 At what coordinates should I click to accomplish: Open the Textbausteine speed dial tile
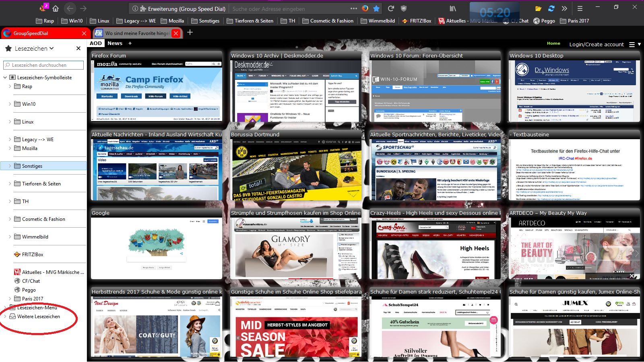[574, 165]
